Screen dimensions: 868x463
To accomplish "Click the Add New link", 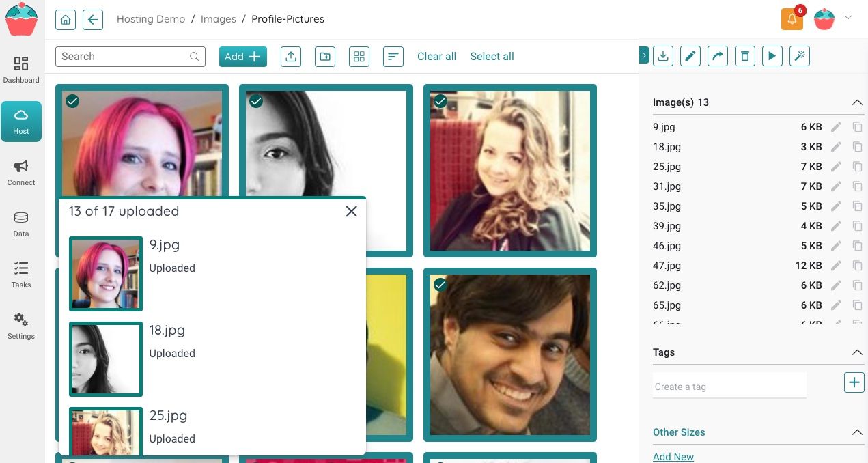I will coord(673,457).
